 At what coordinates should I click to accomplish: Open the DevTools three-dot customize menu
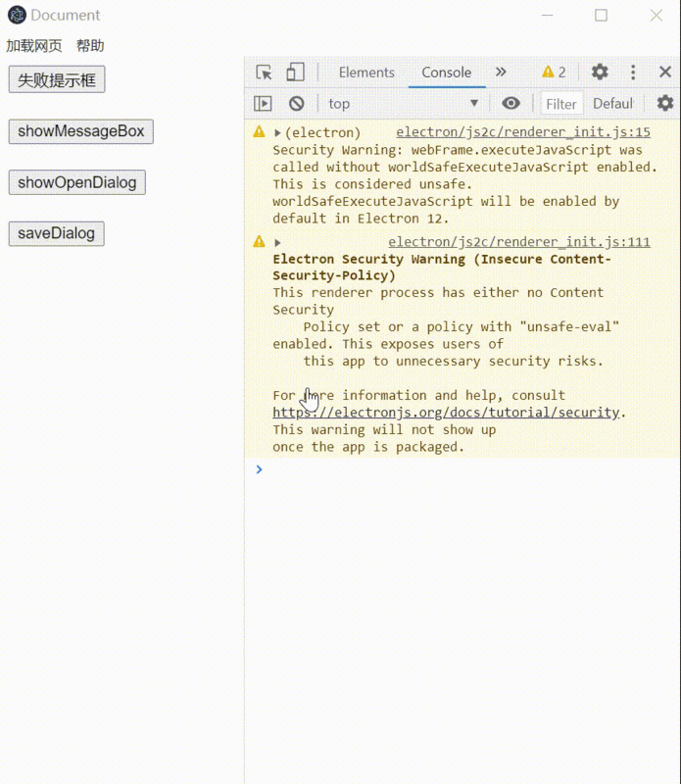pyautogui.click(x=633, y=72)
